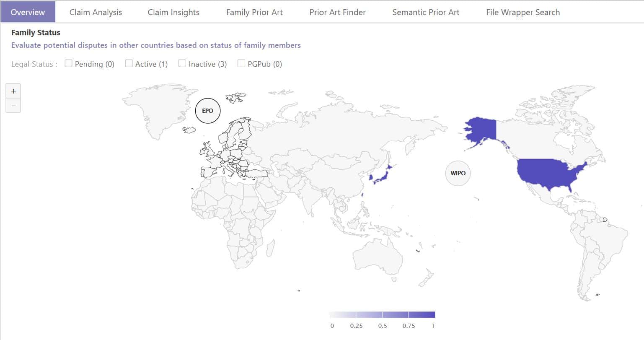Click the WIPO circle marker on map

point(458,173)
